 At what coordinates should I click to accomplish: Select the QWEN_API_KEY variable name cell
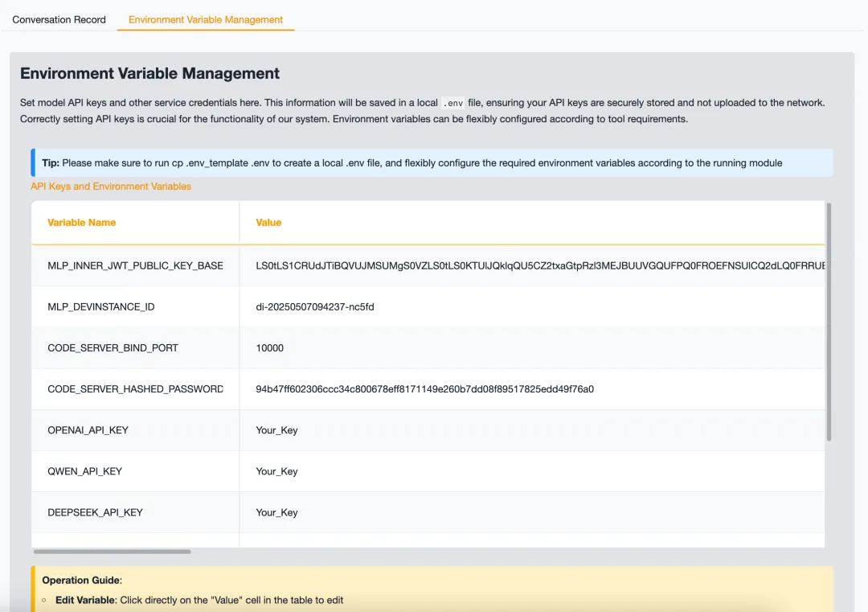point(85,471)
